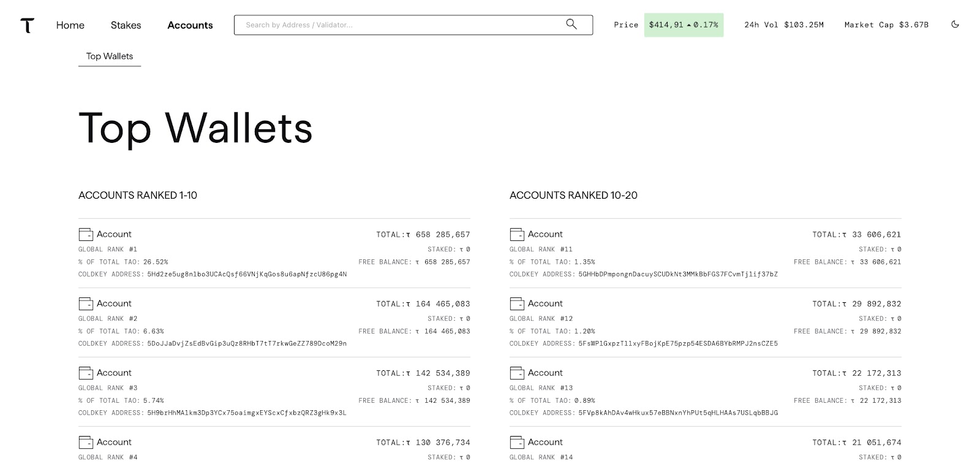
Task: Click the Tao logo icon
Action: pyautogui.click(x=27, y=25)
